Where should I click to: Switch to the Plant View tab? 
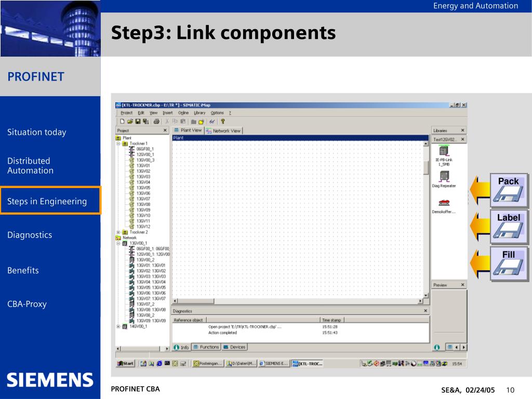click(188, 130)
